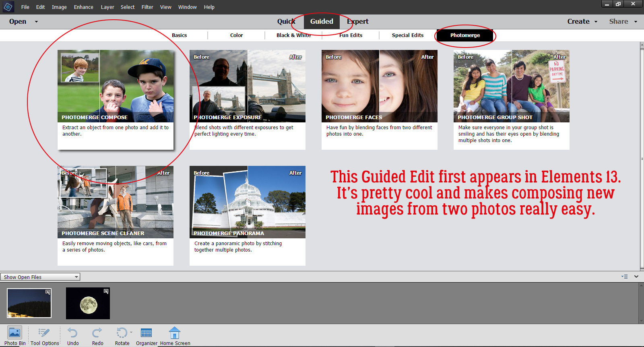Select the night sky photo in bin
644x347 pixels.
tap(29, 303)
